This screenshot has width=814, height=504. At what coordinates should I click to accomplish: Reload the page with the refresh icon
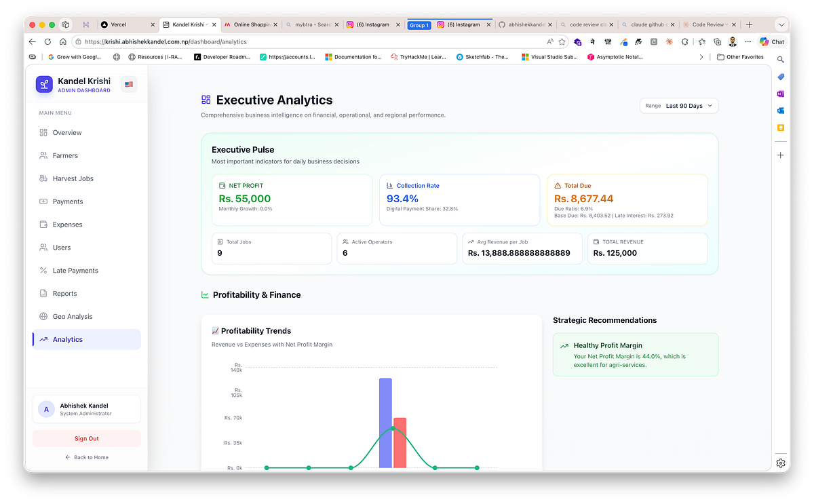pyautogui.click(x=47, y=41)
